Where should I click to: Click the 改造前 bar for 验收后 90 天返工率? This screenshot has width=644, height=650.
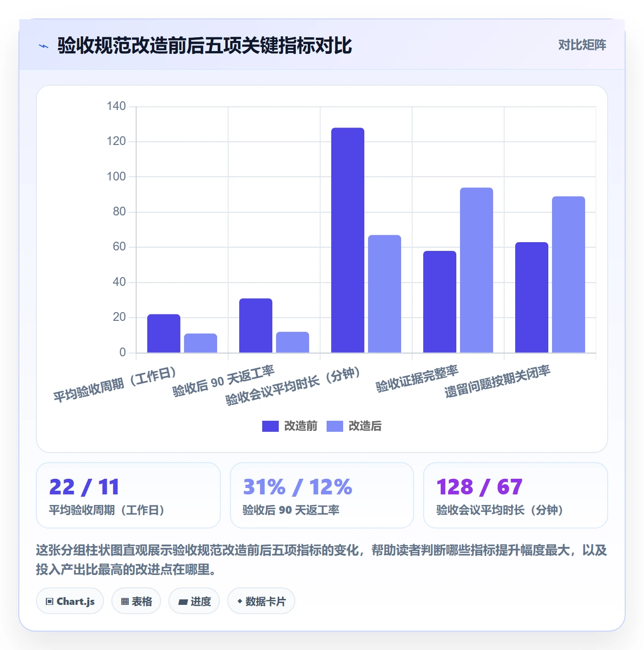tap(256, 325)
